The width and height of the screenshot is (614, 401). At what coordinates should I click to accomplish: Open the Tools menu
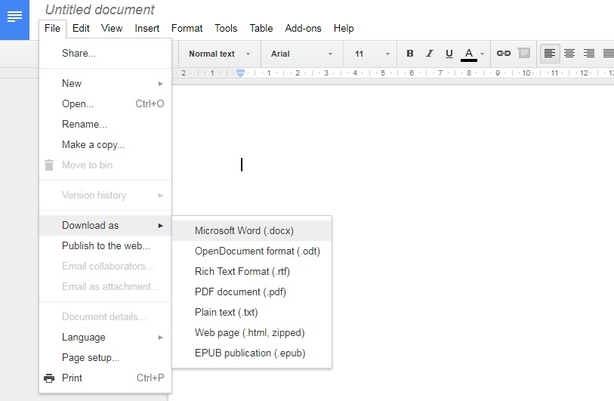(226, 29)
